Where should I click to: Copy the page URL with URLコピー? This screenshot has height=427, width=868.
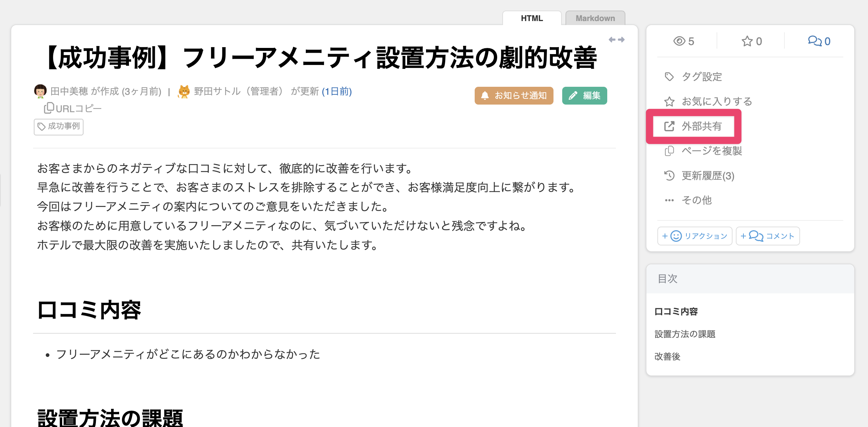tap(72, 108)
